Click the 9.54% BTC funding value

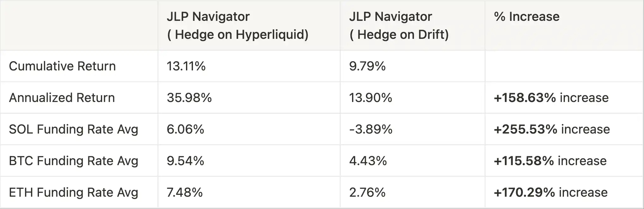click(x=185, y=161)
